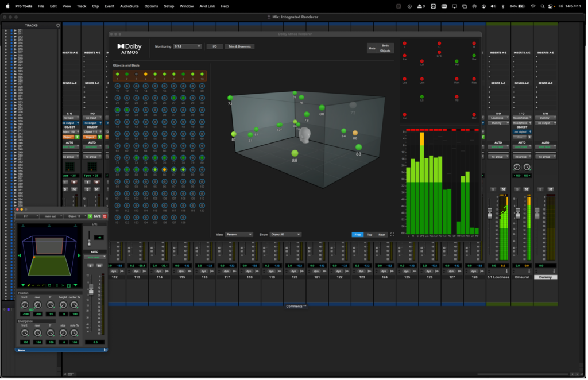588x380 pixels.
Task: Click the Position f/r value field 91
Action: pos(51,314)
